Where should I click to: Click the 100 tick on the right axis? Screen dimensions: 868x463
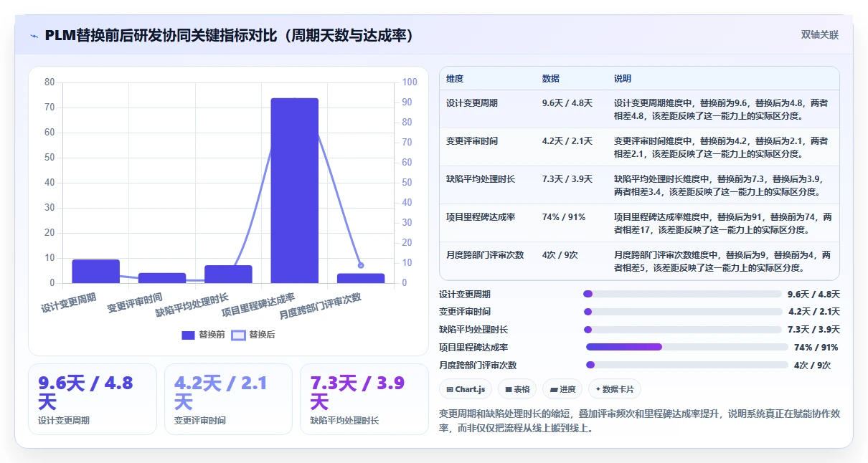tap(410, 82)
